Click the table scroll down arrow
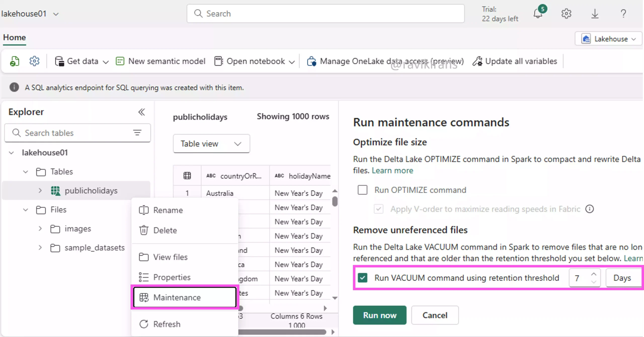This screenshot has height=337, width=644. point(335,298)
